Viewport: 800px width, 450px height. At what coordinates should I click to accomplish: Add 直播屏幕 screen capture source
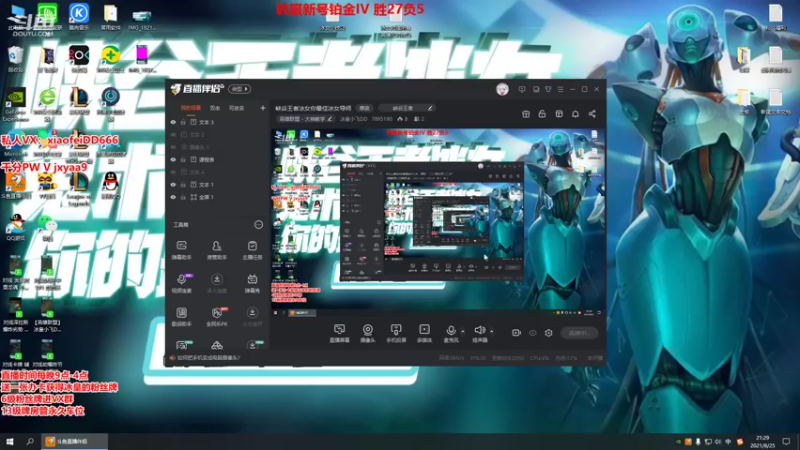[339, 333]
